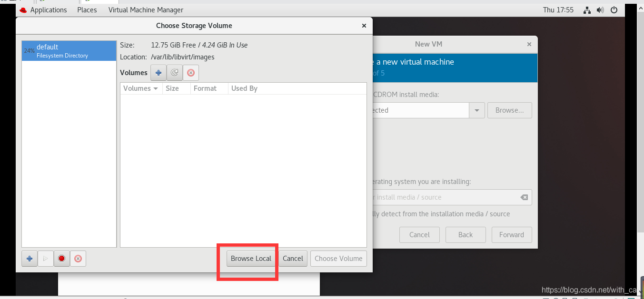Close the Choose Storage Volume dialog
The height and width of the screenshot is (299, 644).
(364, 26)
